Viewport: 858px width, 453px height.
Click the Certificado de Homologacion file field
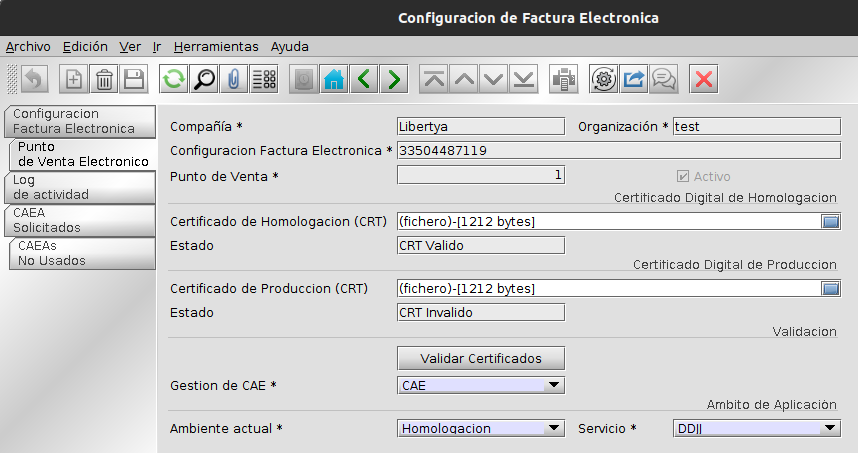tap(608, 222)
